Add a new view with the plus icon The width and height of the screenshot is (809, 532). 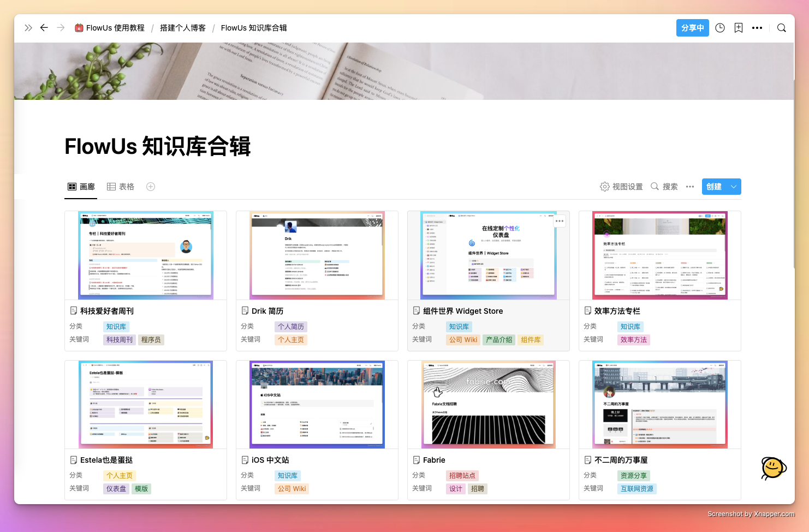(x=150, y=186)
